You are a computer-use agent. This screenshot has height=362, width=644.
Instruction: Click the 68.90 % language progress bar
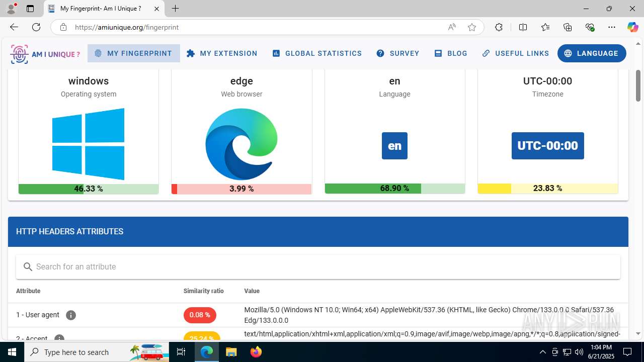(x=394, y=189)
